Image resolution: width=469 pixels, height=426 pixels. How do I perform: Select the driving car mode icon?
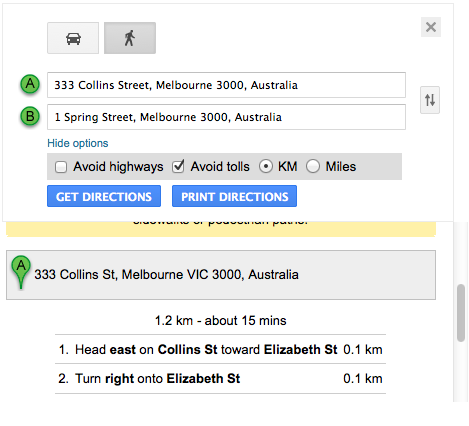73,38
